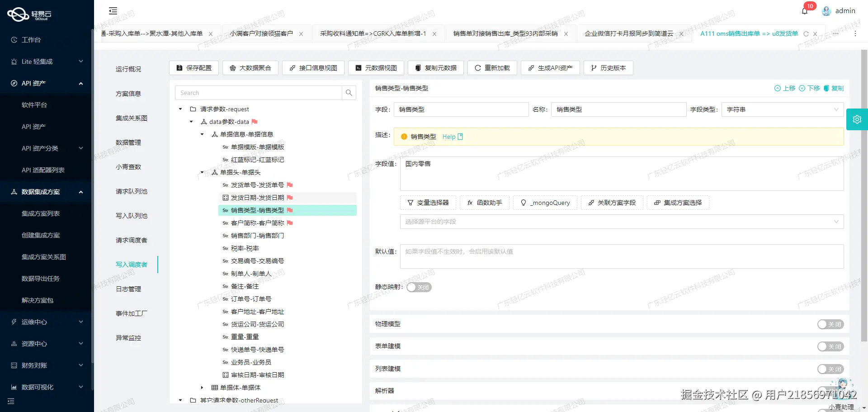Open the 字段类型 字符串 dropdown
This screenshot has height=412, width=868.
(782, 109)
